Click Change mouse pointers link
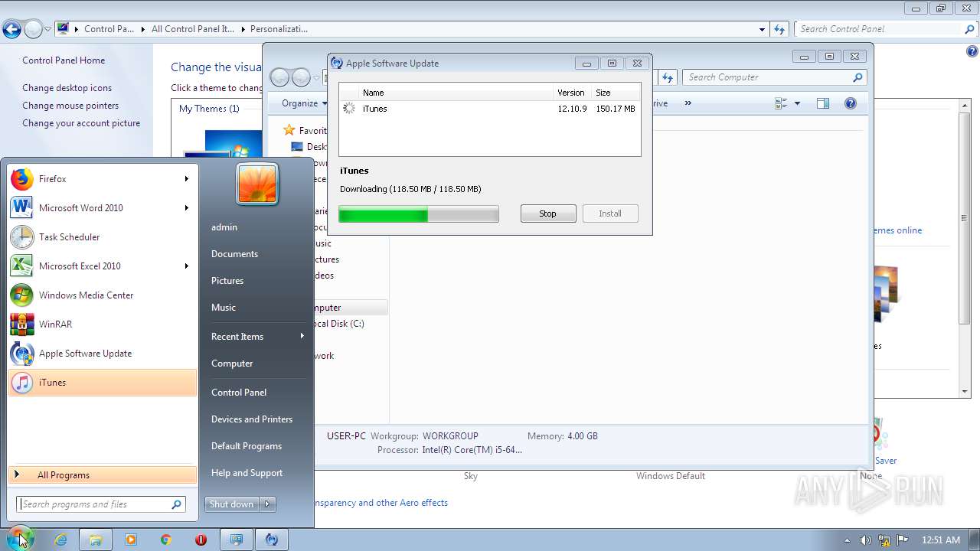Image resolution: width=980 pixels, height=551 pixels. point(70,106)
